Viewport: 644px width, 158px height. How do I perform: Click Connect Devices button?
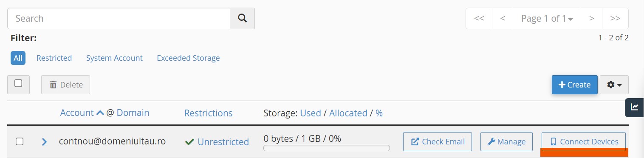point(584,141)
